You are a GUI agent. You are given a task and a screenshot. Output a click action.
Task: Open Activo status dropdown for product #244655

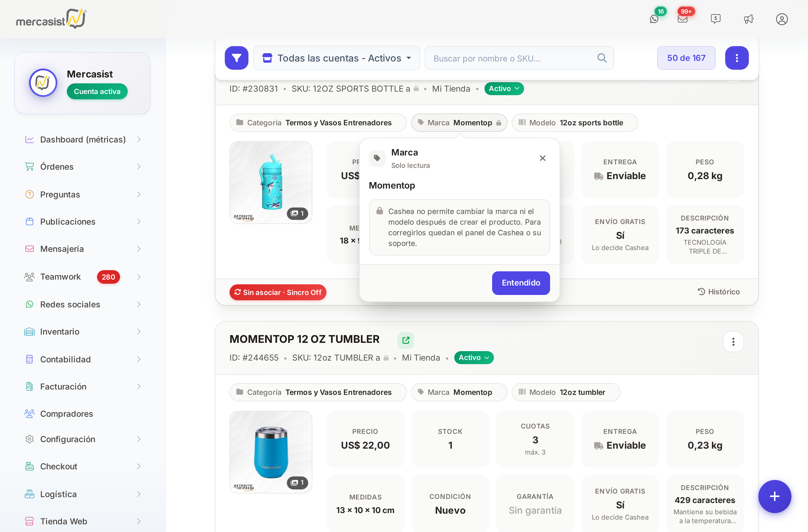[474, 358]
